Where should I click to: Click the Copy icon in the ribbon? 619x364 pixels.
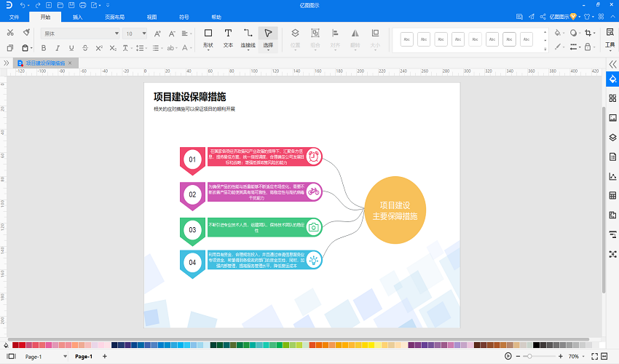(10, 48)
